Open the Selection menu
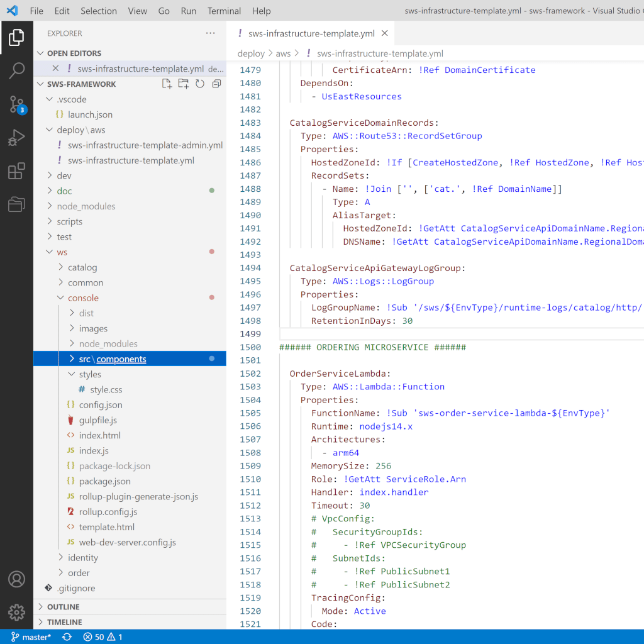Viewport: 644px width, 644px height. (x=99, y=11)
